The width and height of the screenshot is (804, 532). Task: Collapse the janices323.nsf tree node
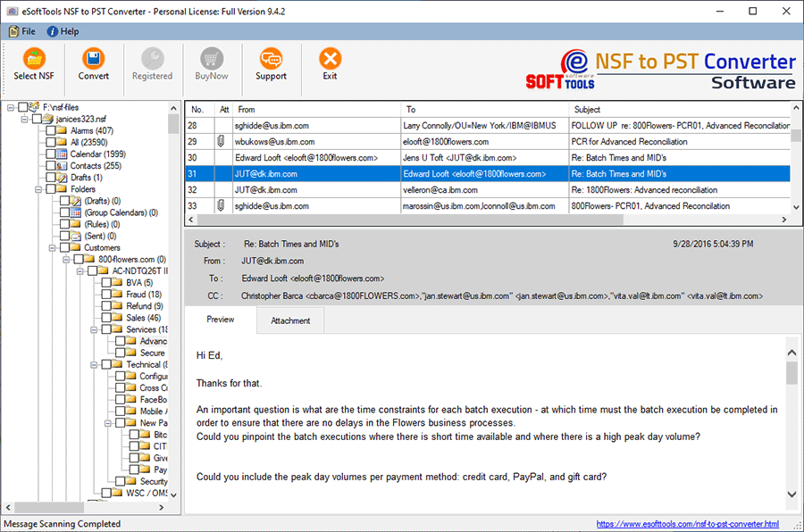[24, 119]
